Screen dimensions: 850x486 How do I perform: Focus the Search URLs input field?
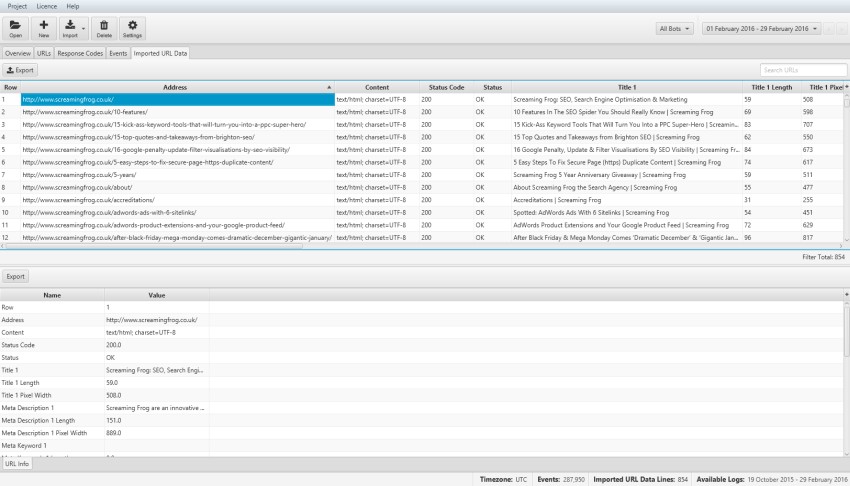(x=803, y=70)
